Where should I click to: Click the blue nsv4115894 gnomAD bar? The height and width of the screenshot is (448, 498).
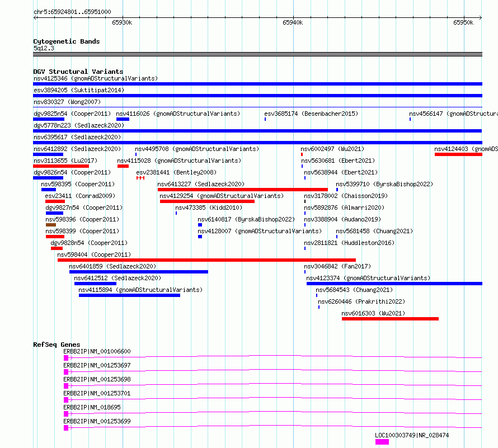coord(129,295)
